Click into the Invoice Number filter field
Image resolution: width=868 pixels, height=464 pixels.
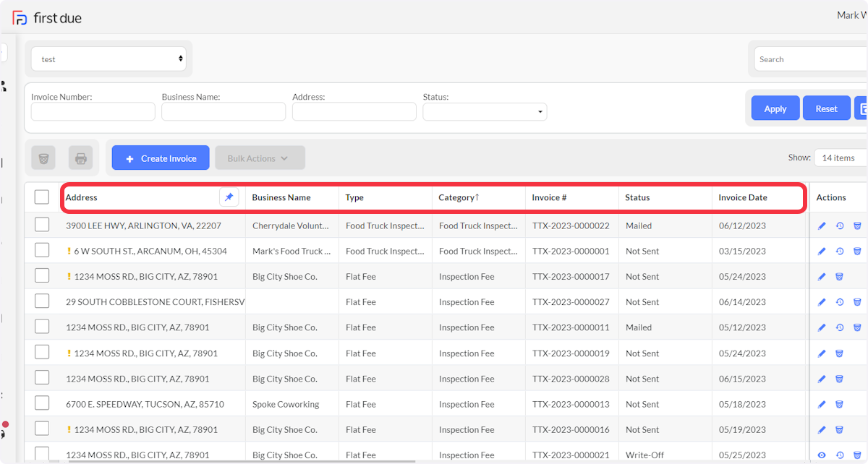click(x=93, y=111)
